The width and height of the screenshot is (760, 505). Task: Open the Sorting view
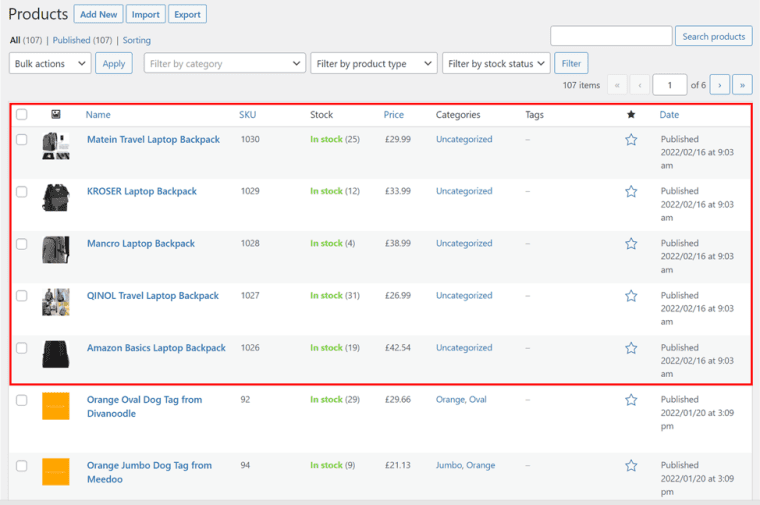(137, 40)
